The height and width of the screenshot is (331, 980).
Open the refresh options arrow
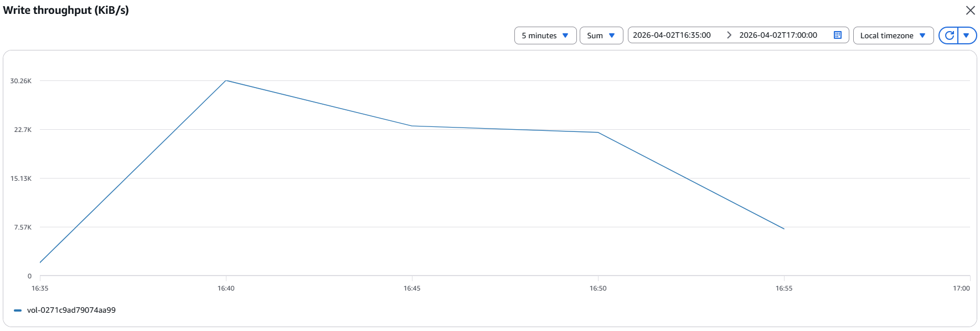(x=967, y=35)
